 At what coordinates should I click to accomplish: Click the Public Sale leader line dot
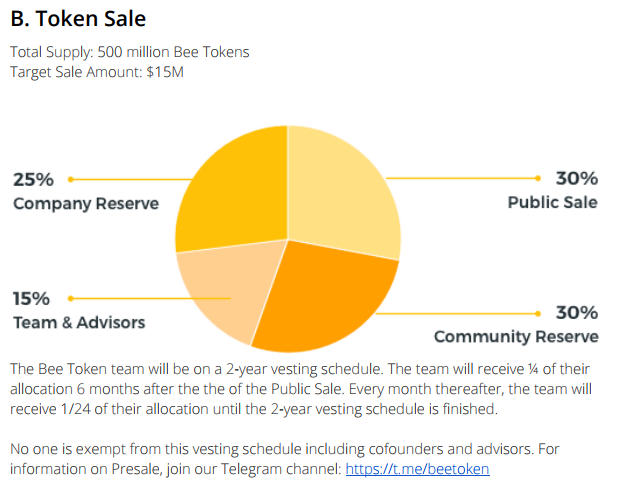click(538, 178)
